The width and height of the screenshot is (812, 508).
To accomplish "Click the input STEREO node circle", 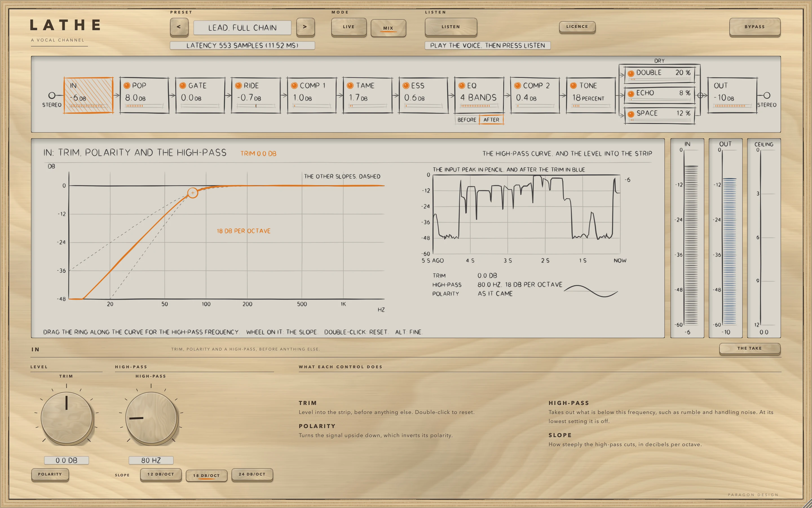I will point(52,95).
